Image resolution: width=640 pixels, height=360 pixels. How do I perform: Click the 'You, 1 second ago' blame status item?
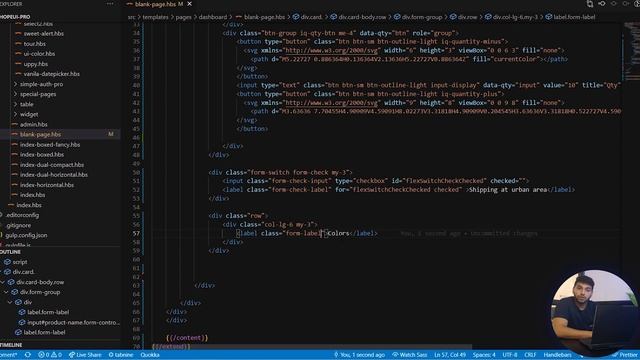tap(359, 355)
